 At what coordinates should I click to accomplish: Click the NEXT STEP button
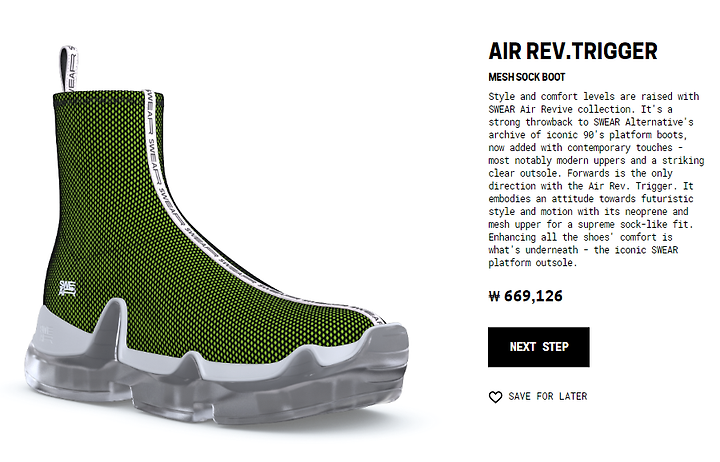[539, 347]
